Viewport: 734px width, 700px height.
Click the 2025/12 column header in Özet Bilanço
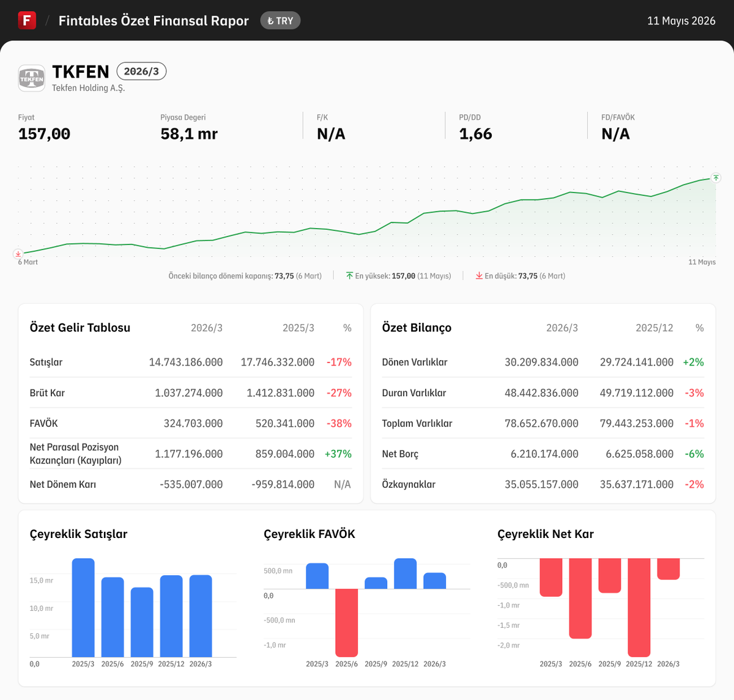click(654, 328)
